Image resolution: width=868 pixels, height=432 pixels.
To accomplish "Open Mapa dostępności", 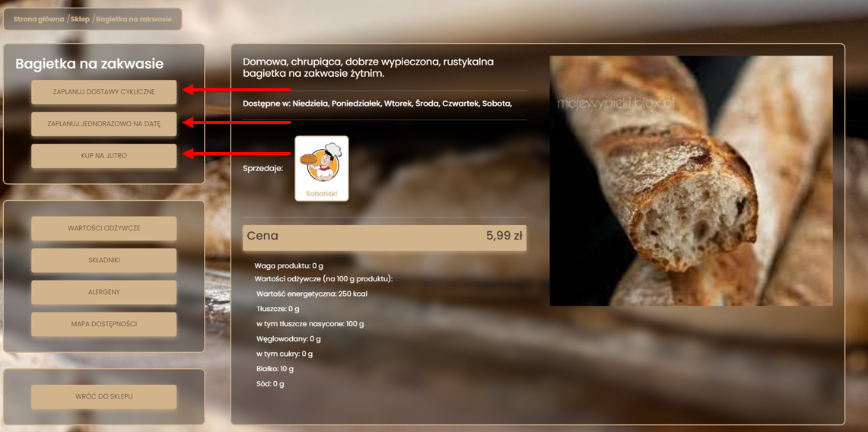I will click(x=103, y=324).
